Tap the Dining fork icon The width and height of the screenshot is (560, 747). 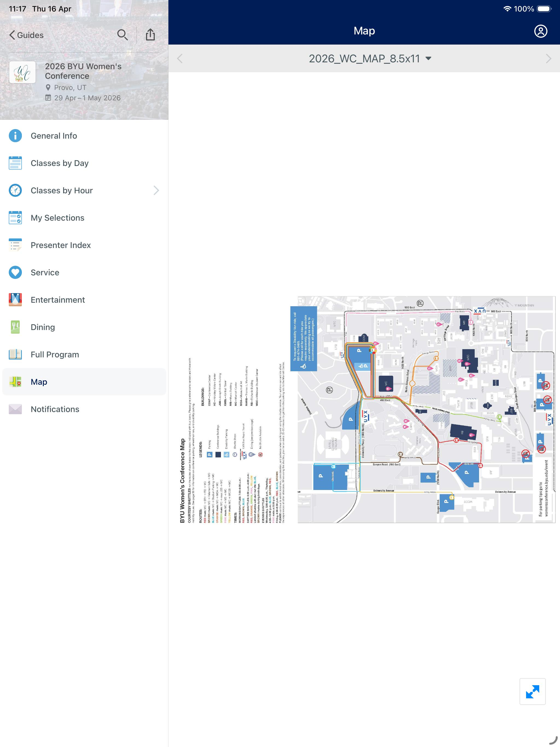click(15, 327)
